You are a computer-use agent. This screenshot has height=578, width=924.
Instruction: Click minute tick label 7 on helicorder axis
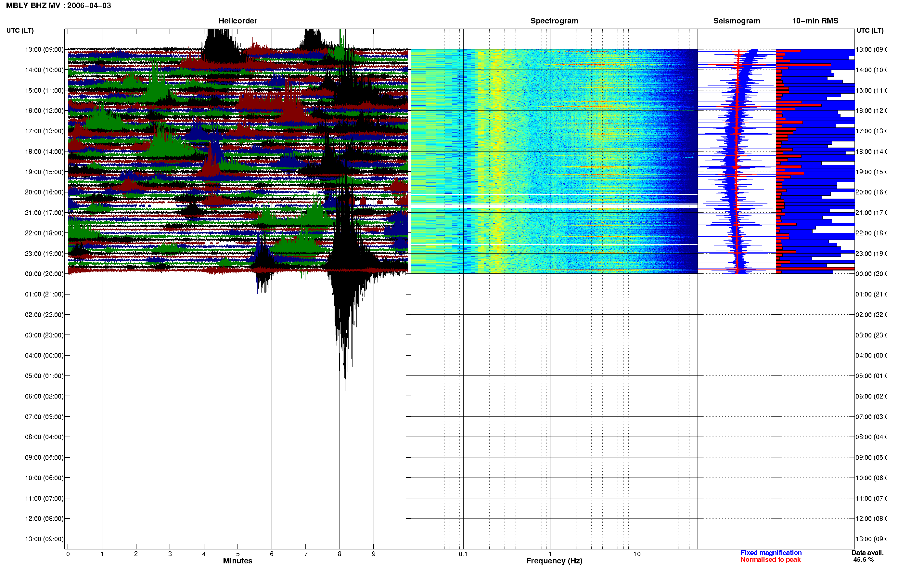(x=306, y=554)
